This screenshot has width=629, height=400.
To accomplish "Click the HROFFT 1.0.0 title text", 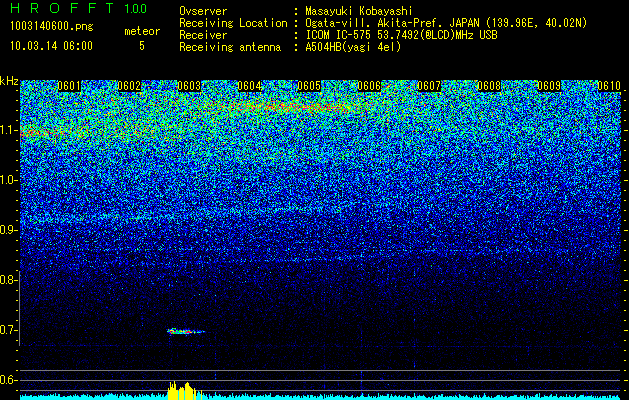I will pos(79,8).
